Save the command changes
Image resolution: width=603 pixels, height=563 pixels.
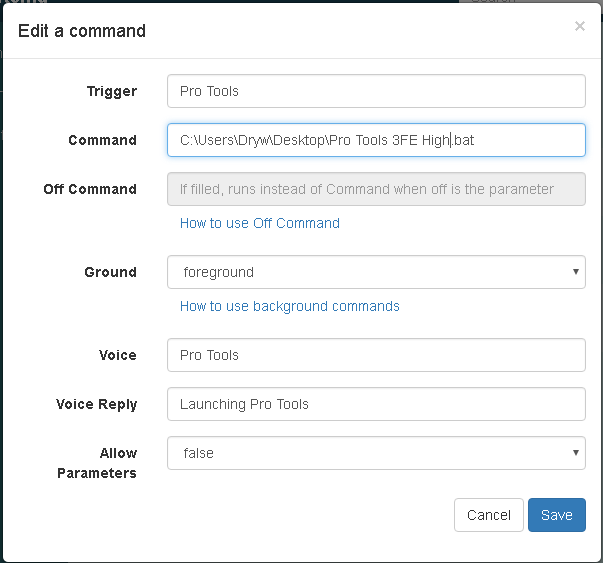pyautogui.click(x=556, y=515)
